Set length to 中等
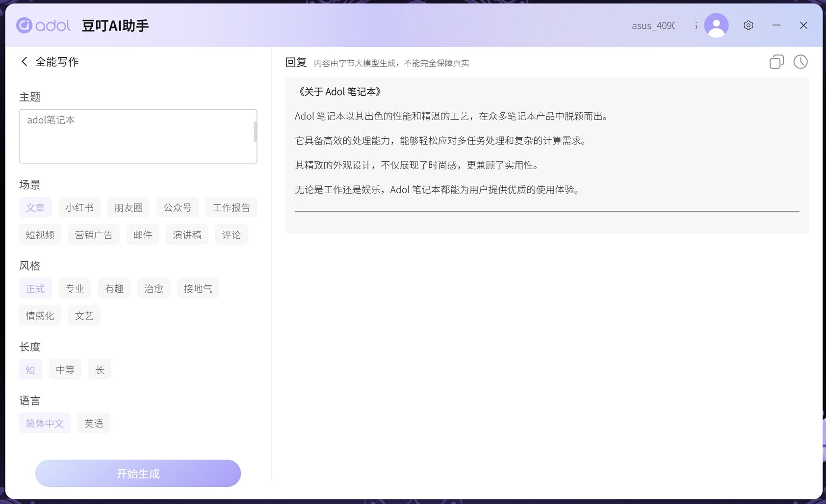 coord(65,370)
